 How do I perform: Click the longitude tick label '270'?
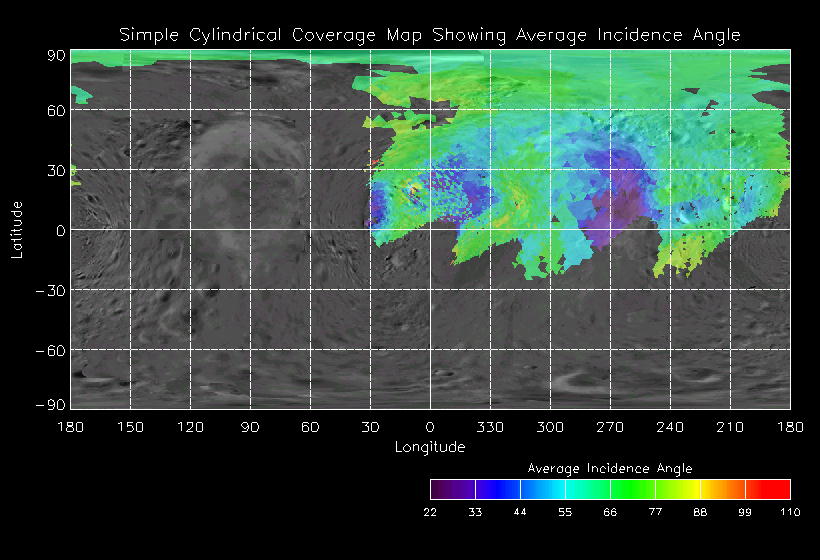(610, 427)
